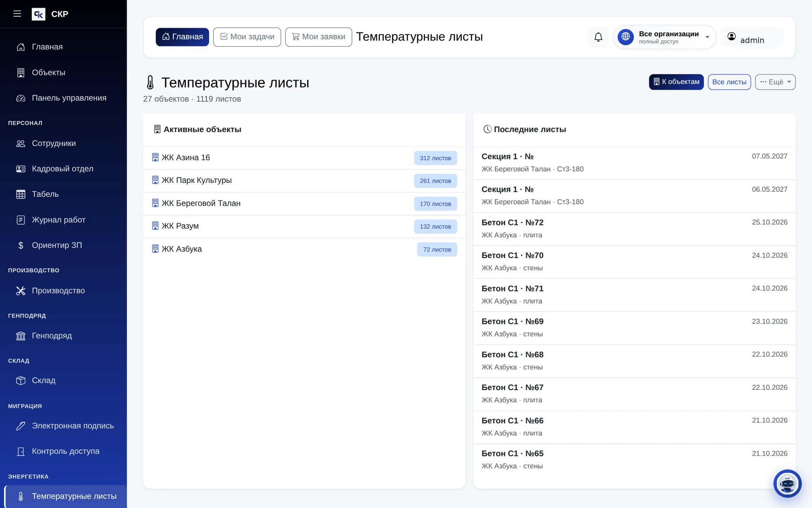Click the 72 листов badge

pos(437,250)
